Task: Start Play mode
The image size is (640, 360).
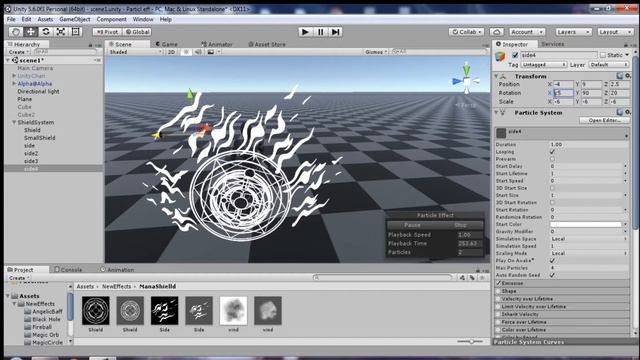Action: click(x=305, y=32)
